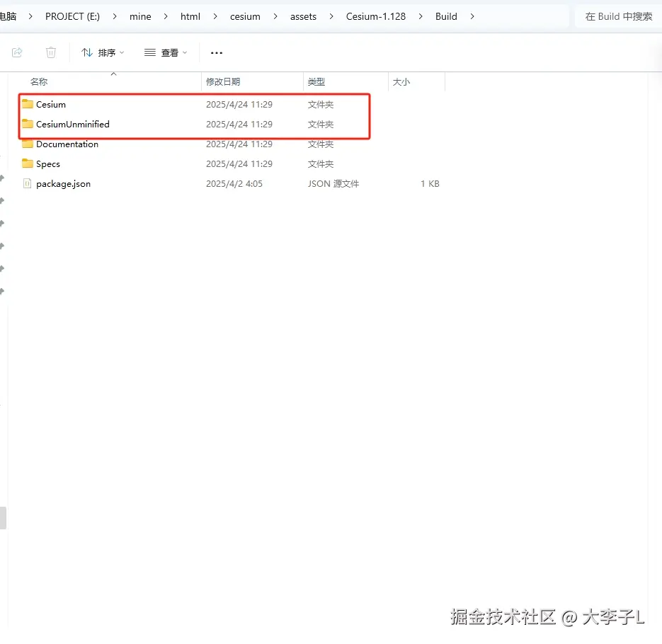The image size is (662, 644).
Task: Expand a collapsed sidebar chevron
Action: [x=3, y=180]
